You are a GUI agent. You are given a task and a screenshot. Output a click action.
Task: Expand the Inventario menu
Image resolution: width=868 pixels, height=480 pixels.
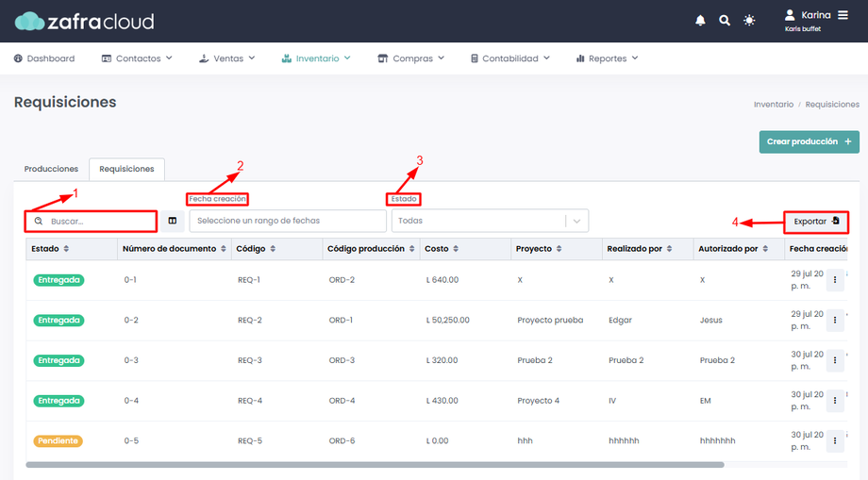(x=316, y=58)
